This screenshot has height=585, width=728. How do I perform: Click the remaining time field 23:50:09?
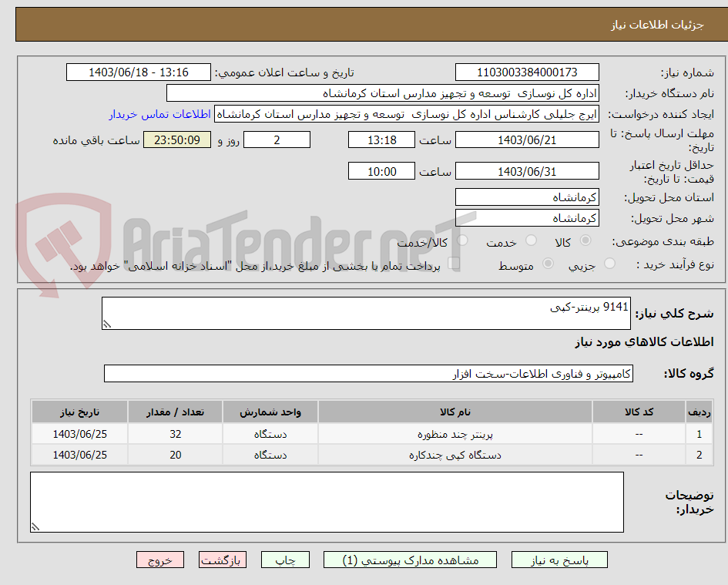pyautogui.click(x=177, y=140)
